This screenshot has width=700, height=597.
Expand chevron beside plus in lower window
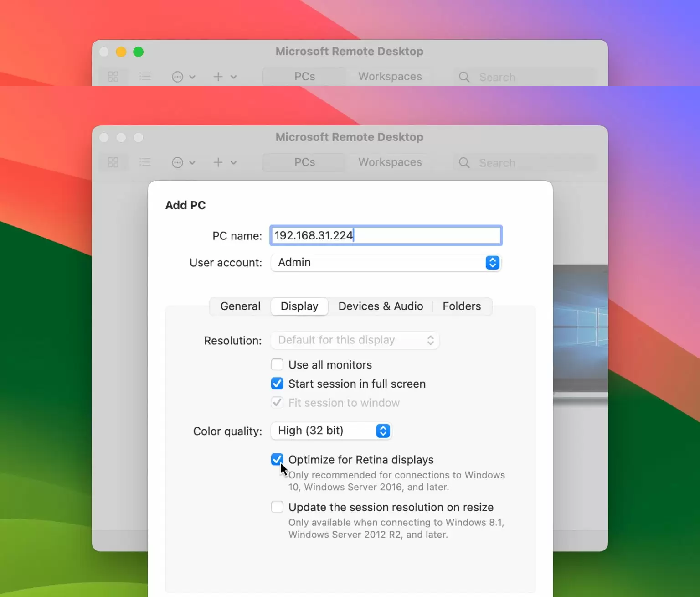[x=233, y=163]
